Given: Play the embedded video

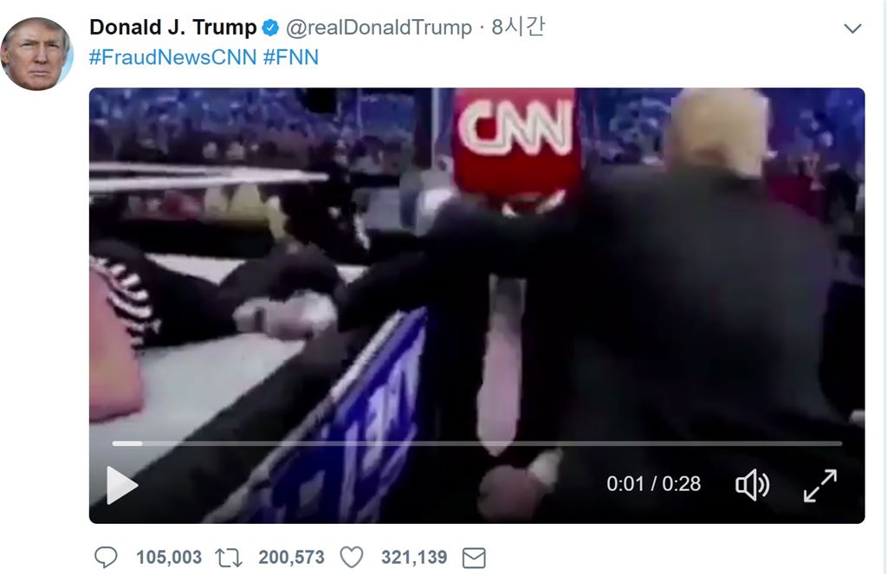Looking at the screenshot, I should click(x=122, y=485).
